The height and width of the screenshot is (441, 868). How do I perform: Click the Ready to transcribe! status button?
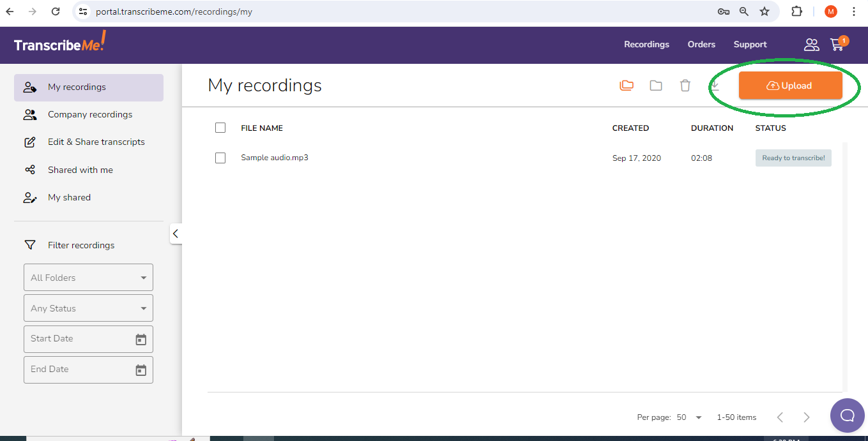[793, 158]
